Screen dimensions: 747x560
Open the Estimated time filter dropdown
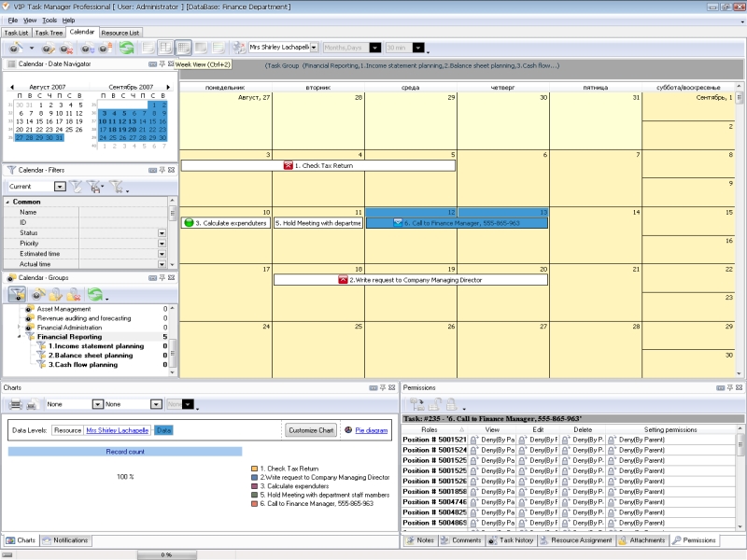[162, 254]
